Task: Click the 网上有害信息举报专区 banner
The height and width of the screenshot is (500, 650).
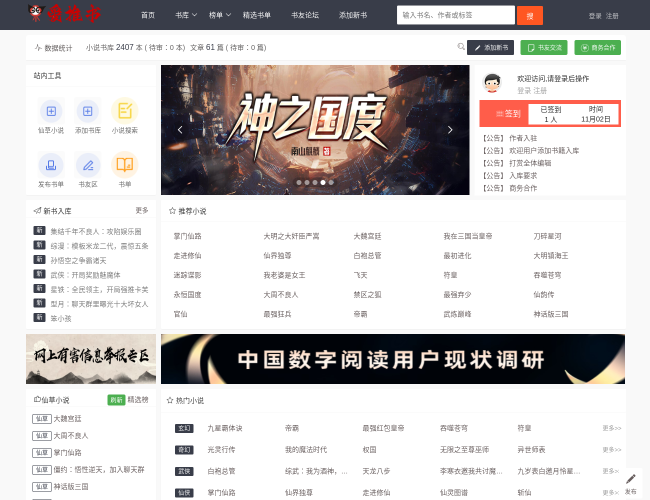Action: (91, 359)
